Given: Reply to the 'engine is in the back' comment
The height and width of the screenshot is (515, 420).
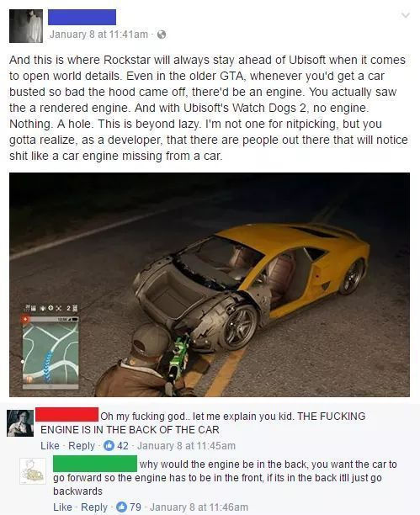Looking at the screenshot, I should (82, 446).
